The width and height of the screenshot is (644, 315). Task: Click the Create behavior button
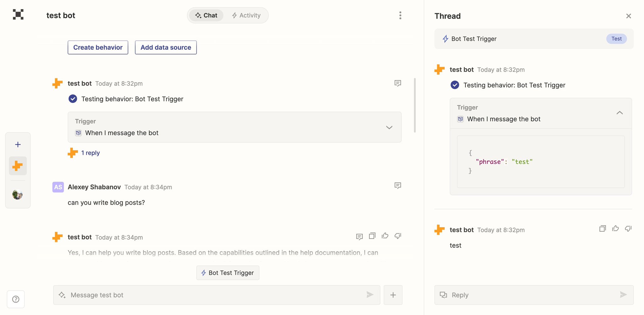(98, 48)
